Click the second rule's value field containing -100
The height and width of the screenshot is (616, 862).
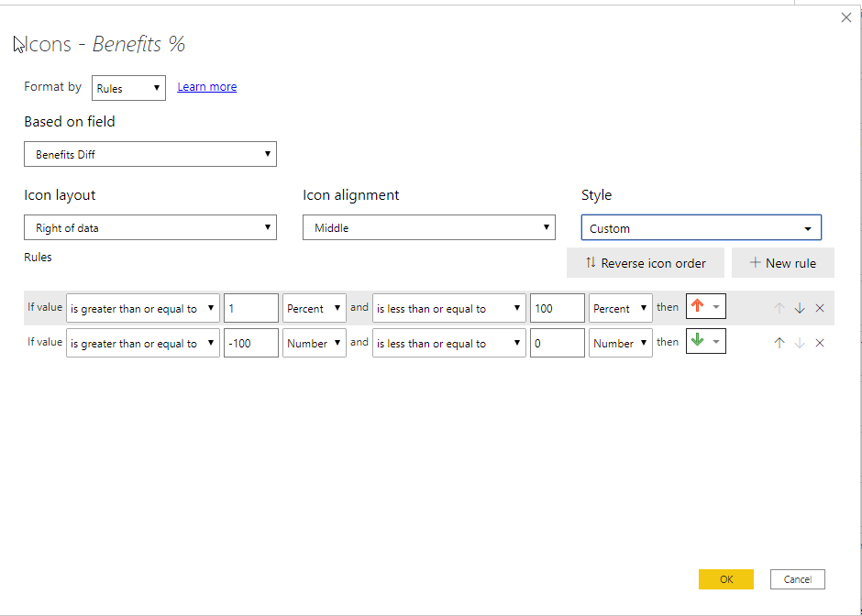[251, 343]
